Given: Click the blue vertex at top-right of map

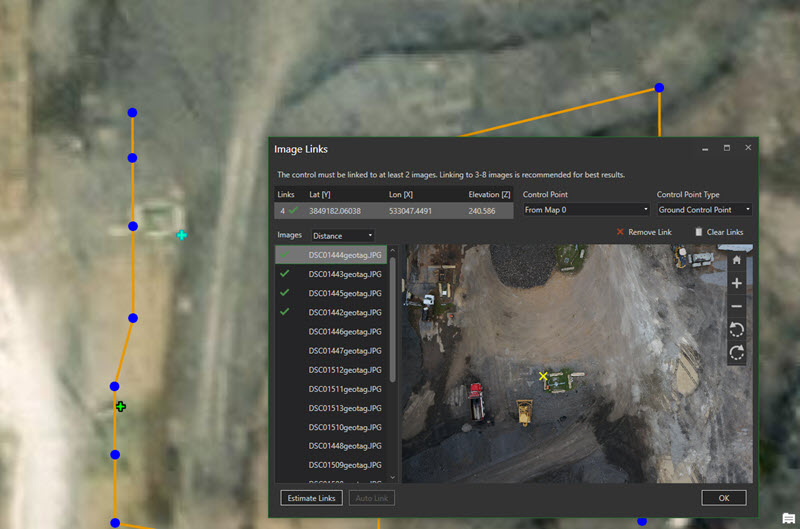Looking at the screenshot, I should pyautogui.click(x=659, y=88).
